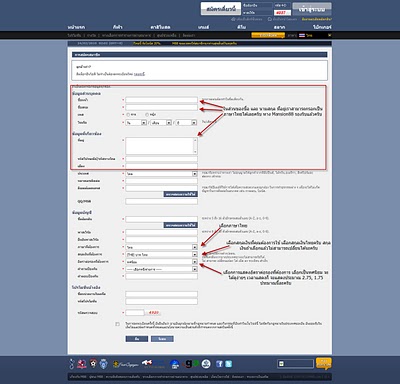Click the First Cagayan logo in footer
The image size is (400, 384).
click(x=125, y=364)
